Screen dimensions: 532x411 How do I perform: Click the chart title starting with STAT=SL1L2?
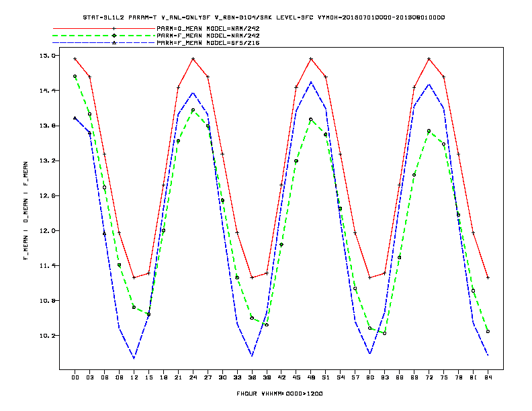click(263, 17)
